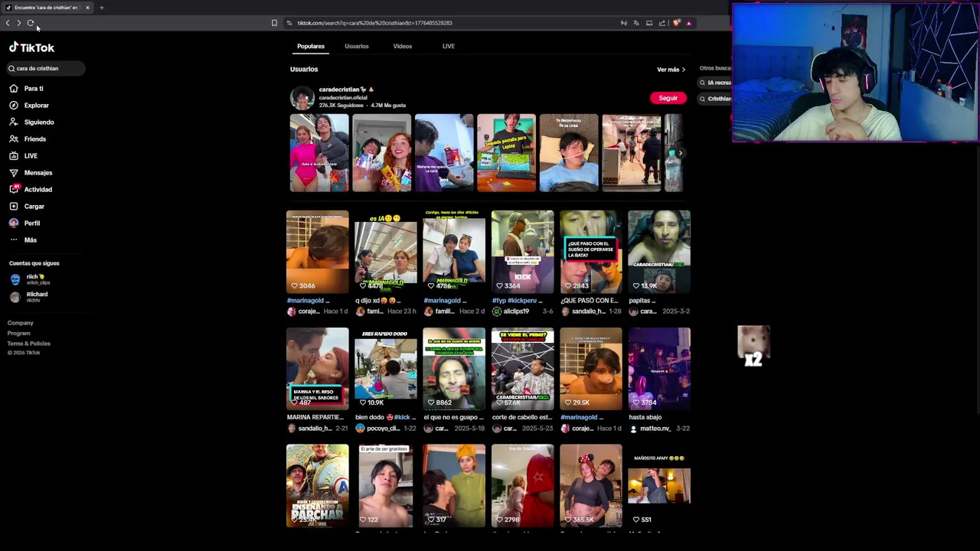Open the Brave shields icon
The height and width of the screenshot is (551, 980).
676,23
